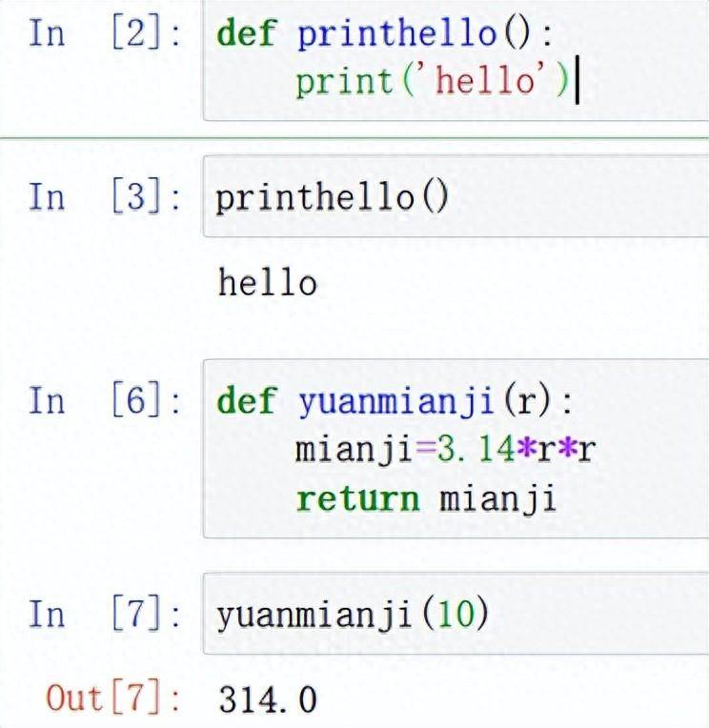Select the In [7]: prompt label
Viewport: 709px width, 728px height.
point(105,614)
